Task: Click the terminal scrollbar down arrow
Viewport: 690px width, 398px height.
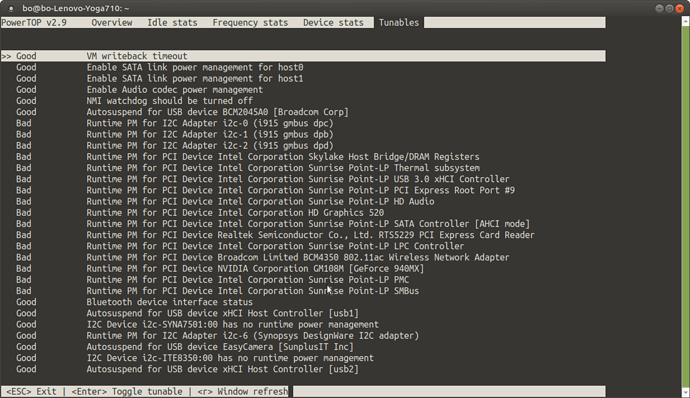Action: (686, 392)
